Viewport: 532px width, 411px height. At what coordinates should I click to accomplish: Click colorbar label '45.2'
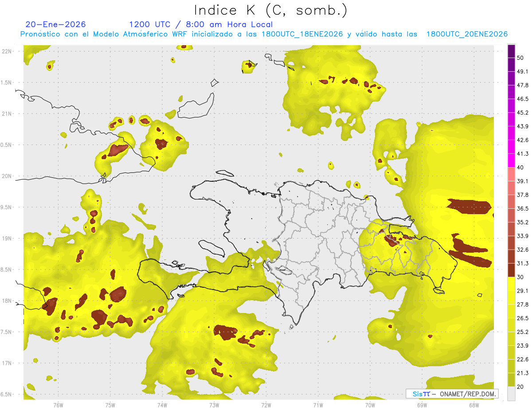tap(523, 113)
